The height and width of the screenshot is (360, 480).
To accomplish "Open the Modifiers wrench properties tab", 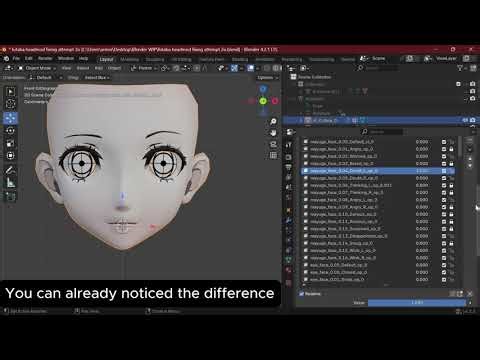I will [x=289, y=220].
